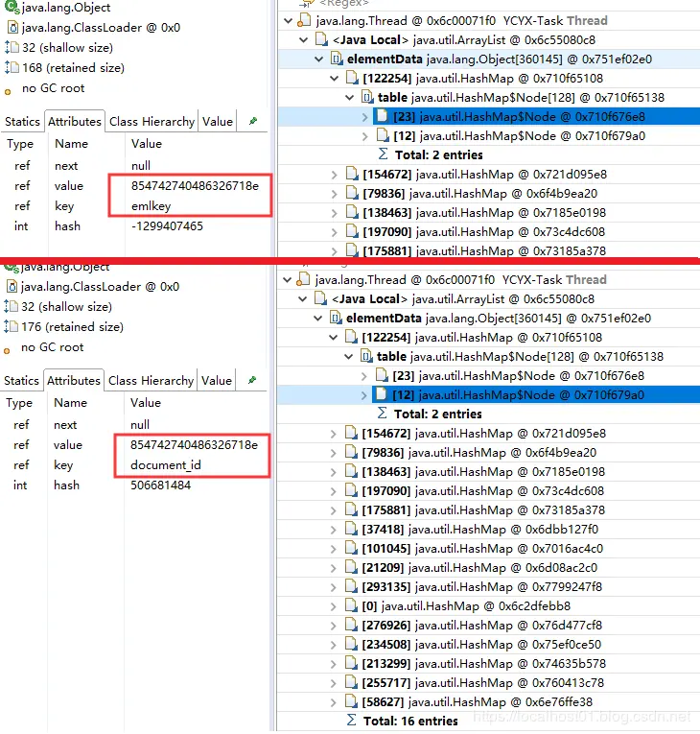Expand the [154672] HashMap node in the upper tree
This screenshot has height=734, width=700.
coord(334,175)
